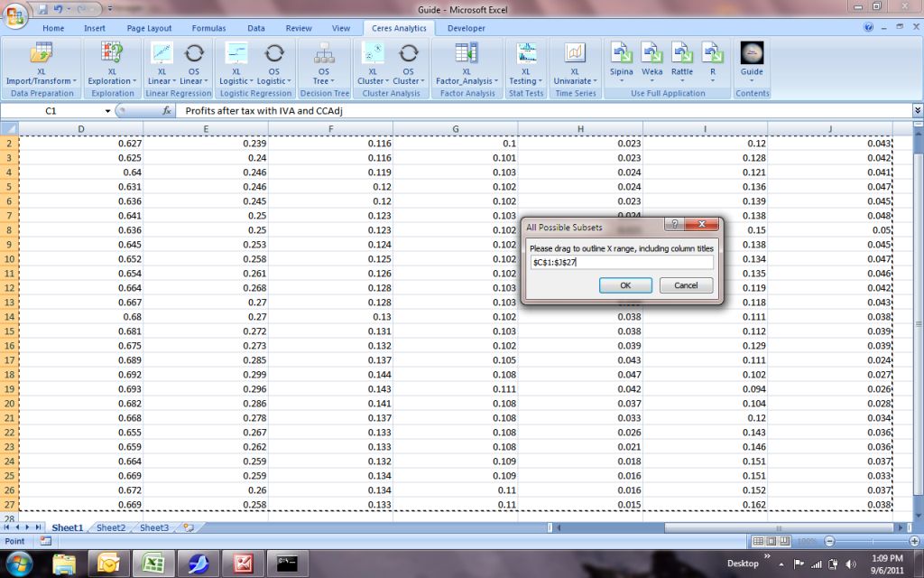Open OS Logistic regression
Viewport: 924px width, 578px height.
(x=273, y=64)
